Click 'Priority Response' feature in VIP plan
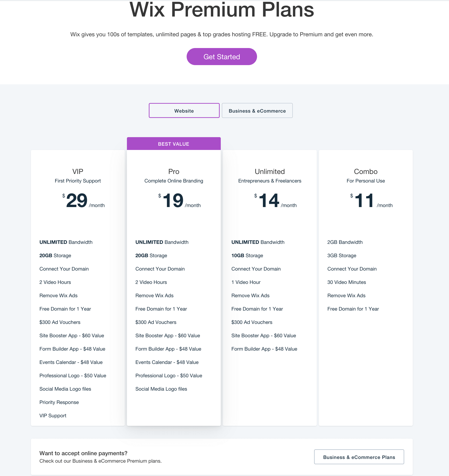 pyautogui.click(x=59, y=402)
